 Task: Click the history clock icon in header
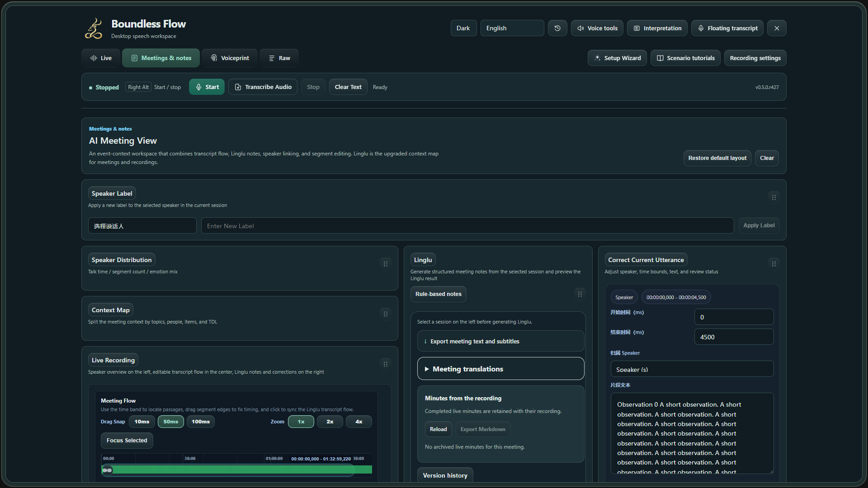point(557,28)
